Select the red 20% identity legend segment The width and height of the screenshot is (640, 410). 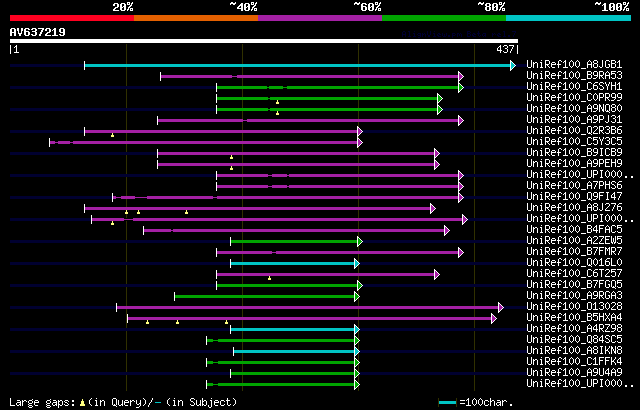pyautogui.click(x=72, y=18)
